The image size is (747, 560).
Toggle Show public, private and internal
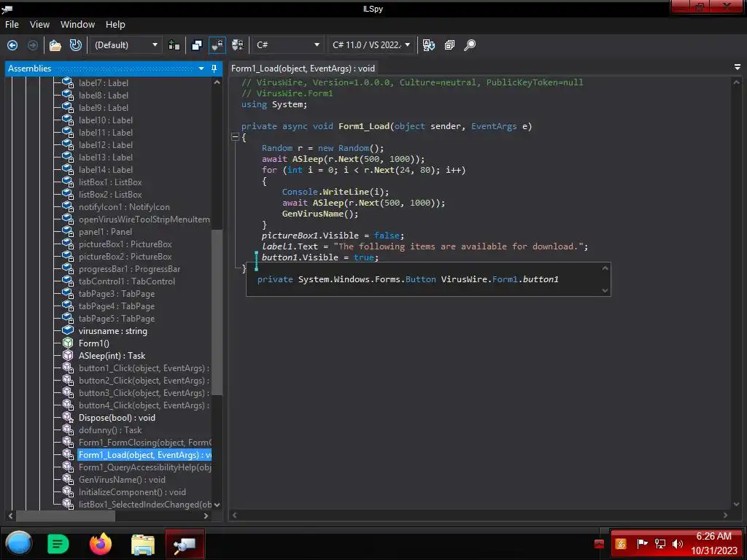[x=217, y=45]
